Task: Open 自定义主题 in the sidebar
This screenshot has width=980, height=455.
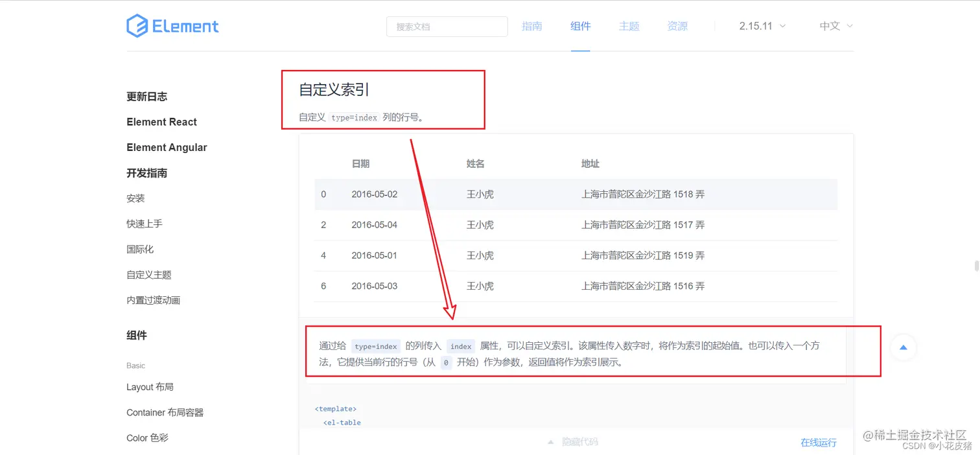Action: coord(149,275)
